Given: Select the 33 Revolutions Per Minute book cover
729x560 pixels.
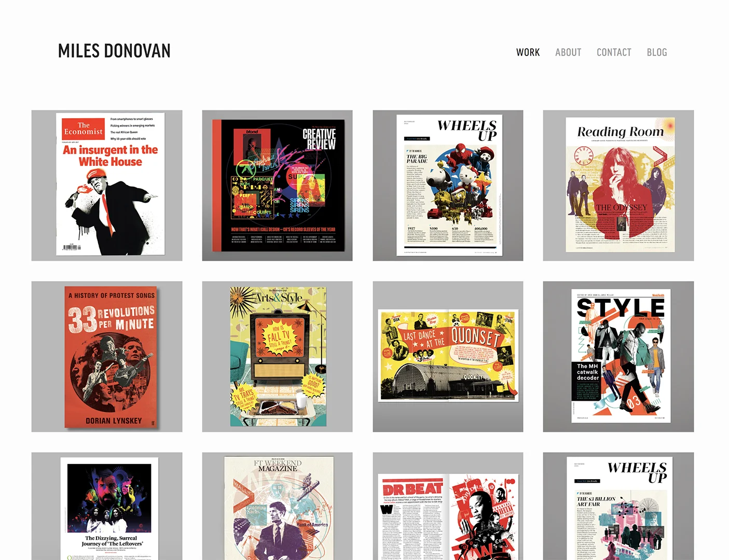Looking at the screenshot, I should point(107,357).
